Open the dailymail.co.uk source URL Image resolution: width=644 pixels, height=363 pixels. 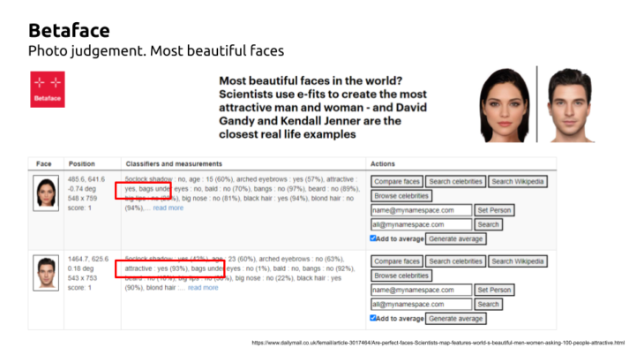(438, 343)
